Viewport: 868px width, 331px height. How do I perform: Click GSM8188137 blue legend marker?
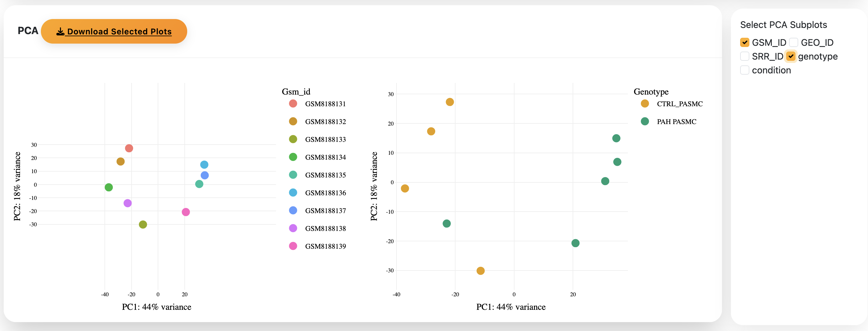point(293,210)
